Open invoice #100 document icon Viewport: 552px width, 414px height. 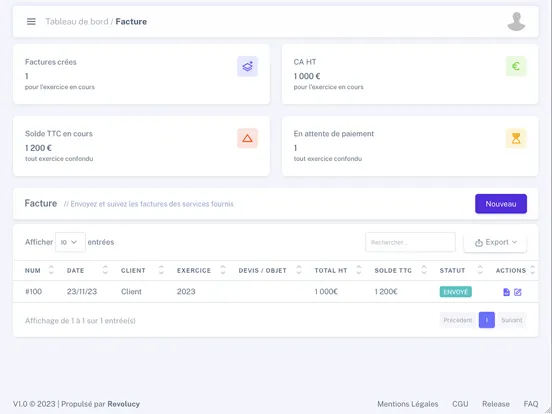click(x=506, y=292)
